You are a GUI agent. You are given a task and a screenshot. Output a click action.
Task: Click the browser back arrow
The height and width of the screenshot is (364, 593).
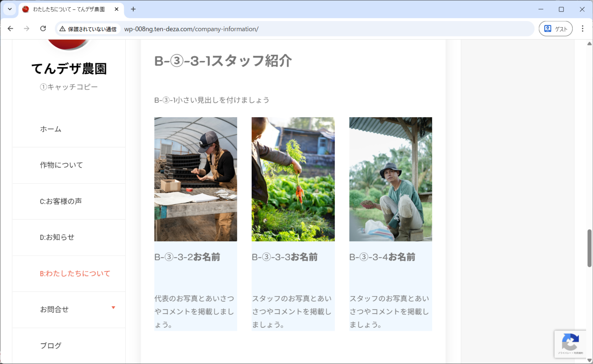click(10, 29)
